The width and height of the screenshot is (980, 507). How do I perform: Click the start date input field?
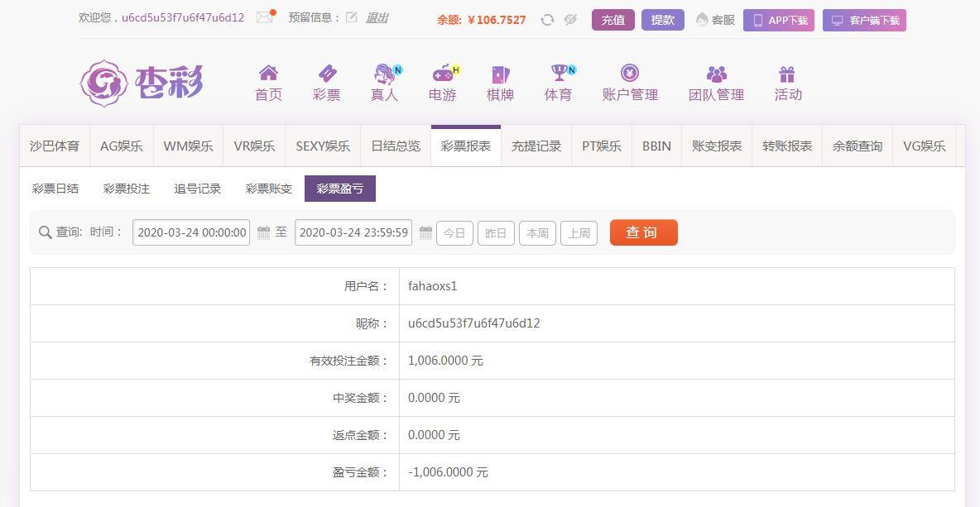coord(191,232)
